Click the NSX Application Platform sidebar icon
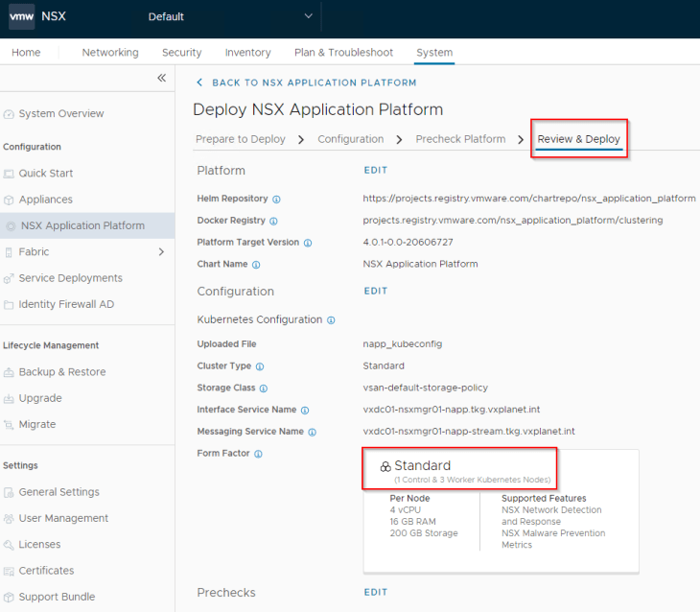This screenshot has width=700, height=612. (x=11, y=226)
